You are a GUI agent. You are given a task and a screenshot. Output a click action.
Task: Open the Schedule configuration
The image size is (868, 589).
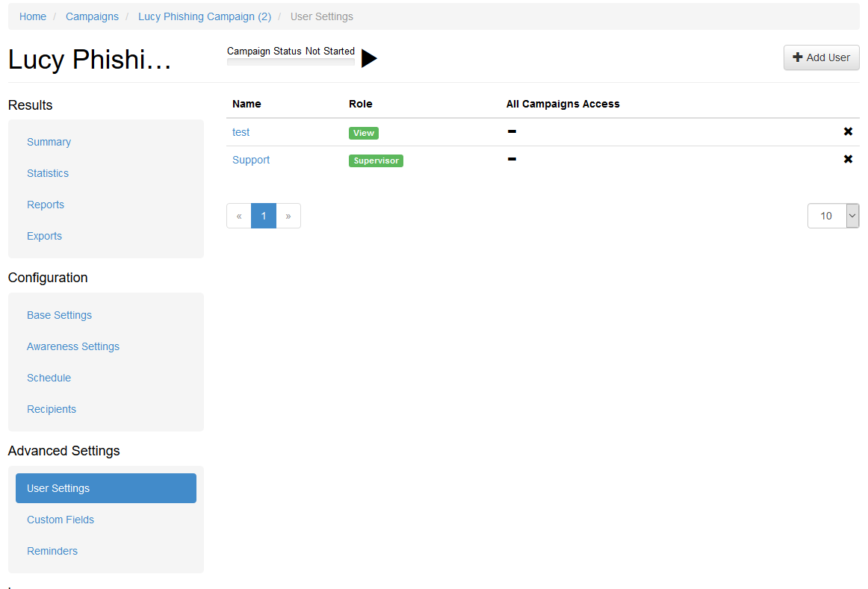49,378
